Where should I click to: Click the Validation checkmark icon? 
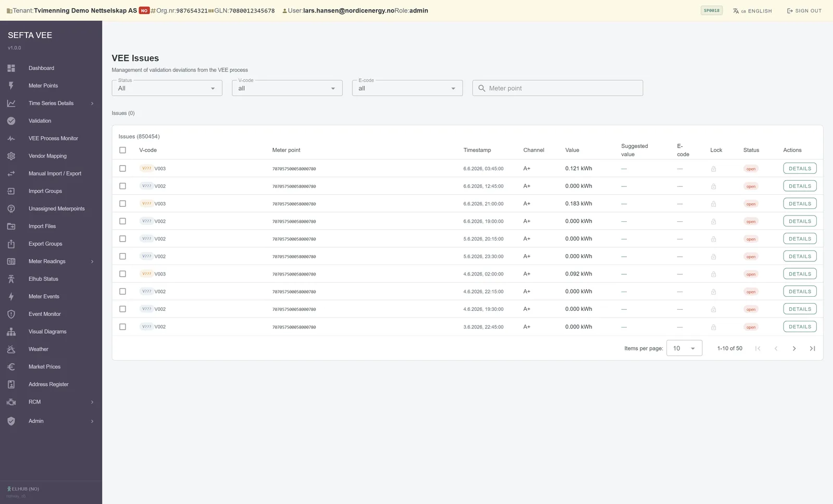click(11, 121)
